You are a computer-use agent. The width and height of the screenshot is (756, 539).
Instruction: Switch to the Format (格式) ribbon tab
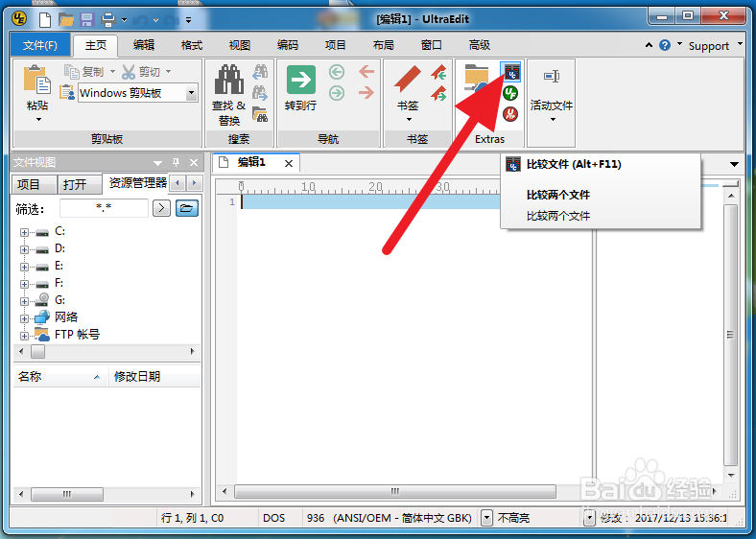192,45
